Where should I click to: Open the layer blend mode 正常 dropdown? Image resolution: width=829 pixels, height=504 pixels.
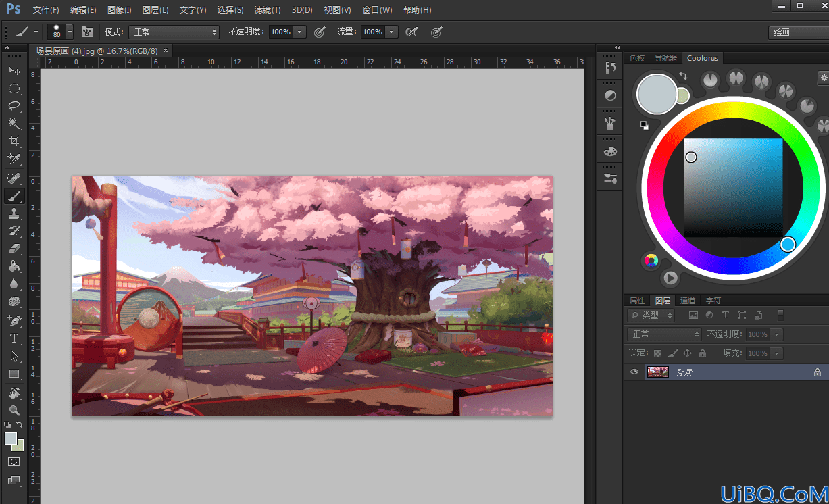pos(665,334)
